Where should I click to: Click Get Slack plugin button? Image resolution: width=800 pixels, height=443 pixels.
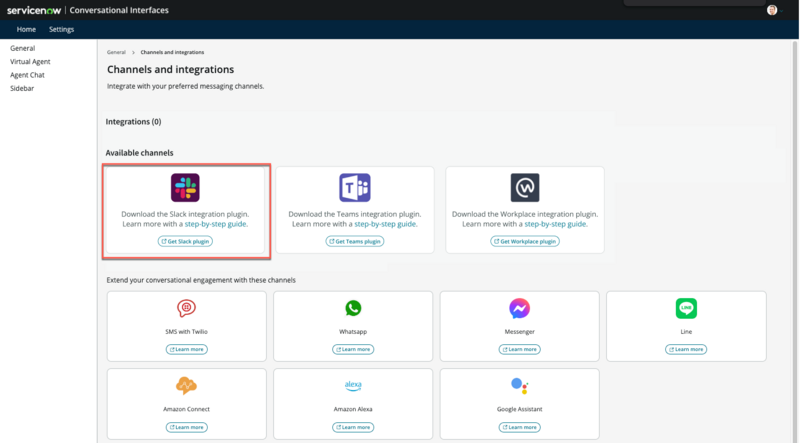185,241
